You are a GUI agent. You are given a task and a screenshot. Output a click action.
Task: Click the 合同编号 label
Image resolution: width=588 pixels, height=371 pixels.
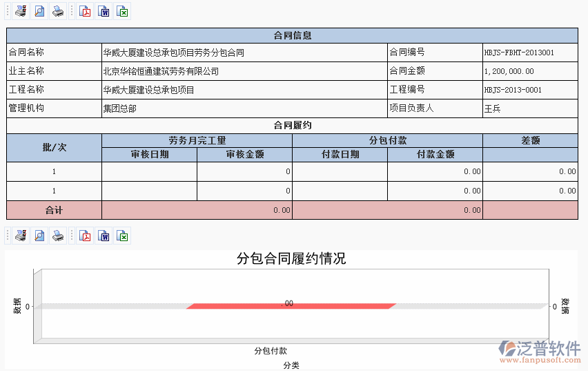tap(407, 53)
